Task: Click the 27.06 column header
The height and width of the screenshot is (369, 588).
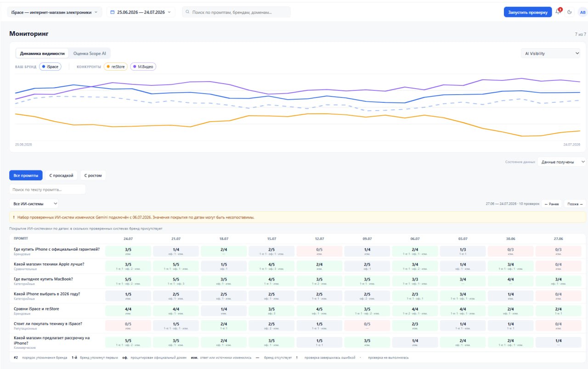Action: (x=558, y=239)
